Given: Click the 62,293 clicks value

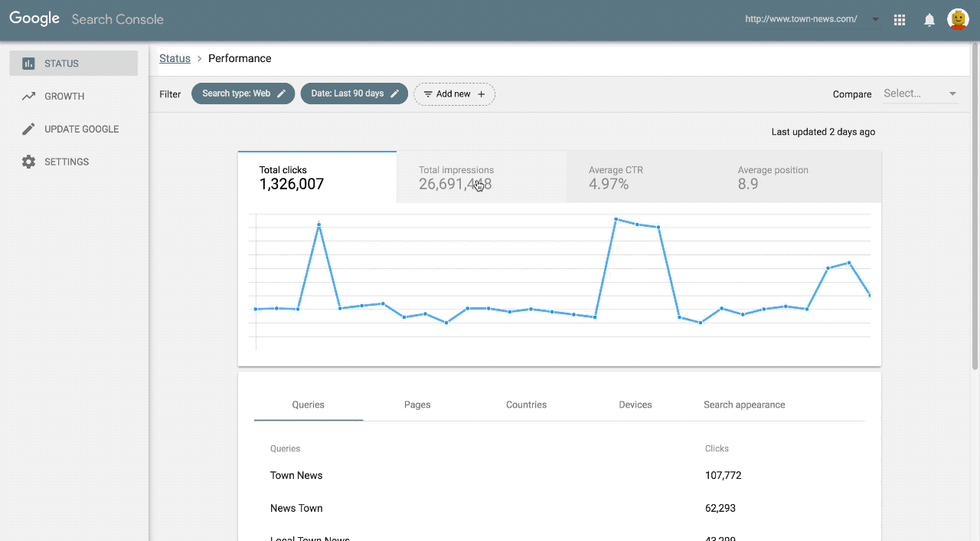Looking at the screenshot, I should [x=720, y=508].
